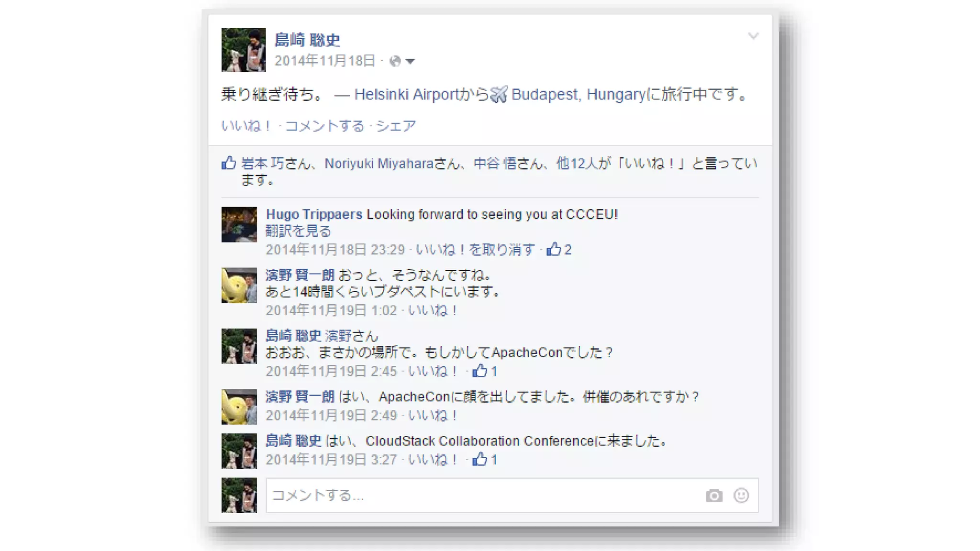980x551 pixels.
Task: Open the post author's profile picture
Action: 243,50
